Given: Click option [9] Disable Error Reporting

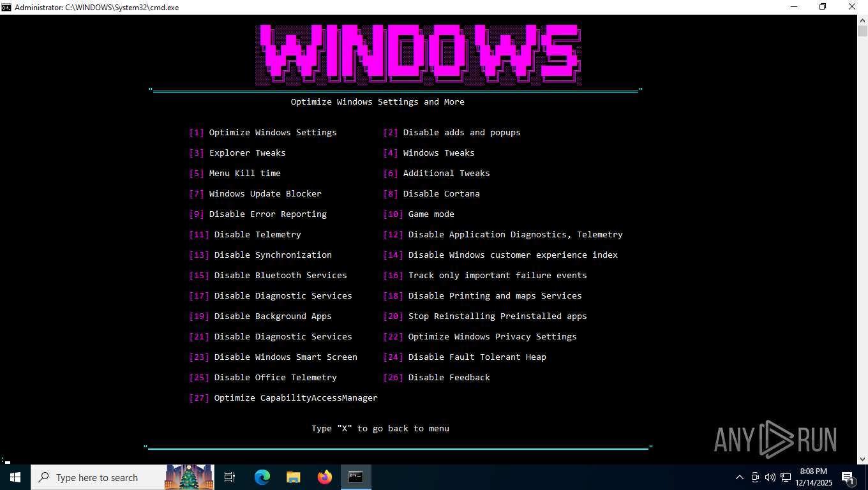Looking at the screenshot, I should (258, 214).
